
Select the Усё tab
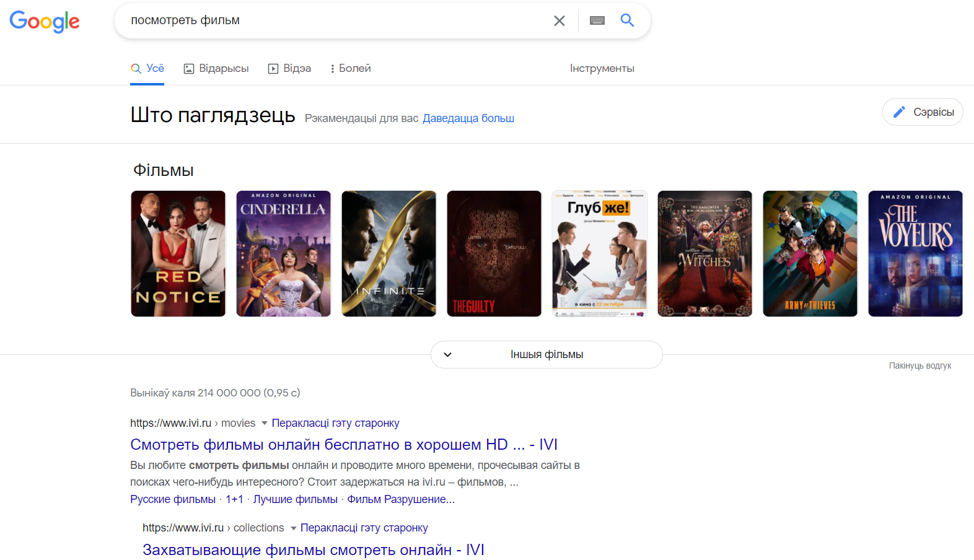(147, 68)
